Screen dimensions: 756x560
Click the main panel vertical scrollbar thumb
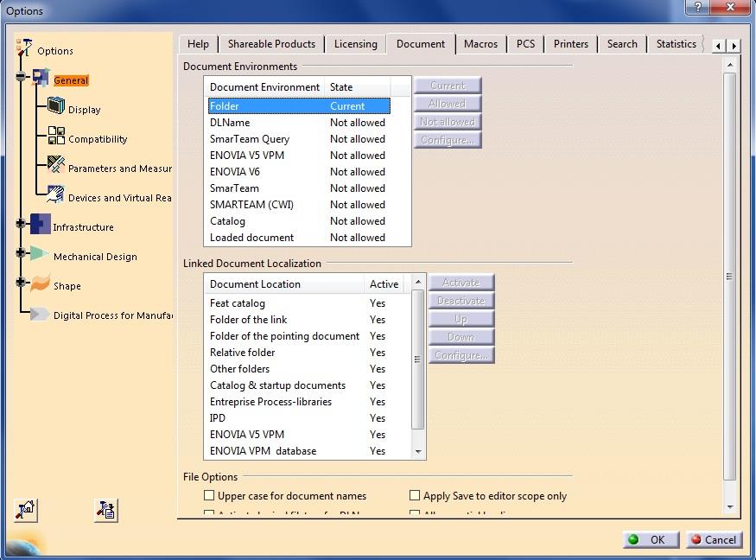[x=729, y=277]
